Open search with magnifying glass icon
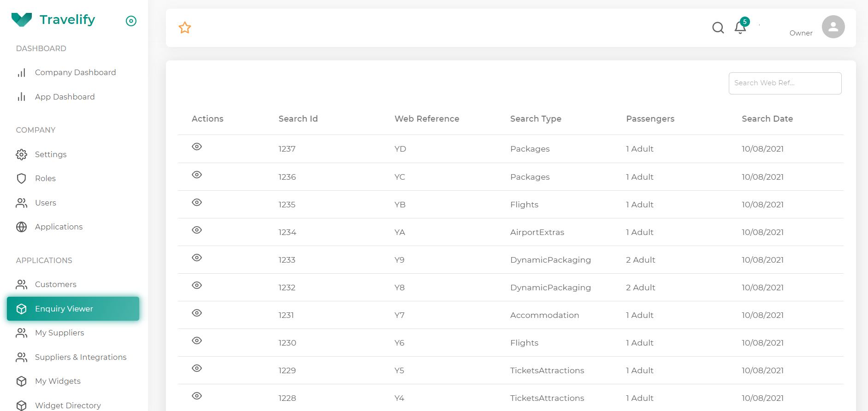The width and height of the screenshot is (868, 411). coord(718,28)
